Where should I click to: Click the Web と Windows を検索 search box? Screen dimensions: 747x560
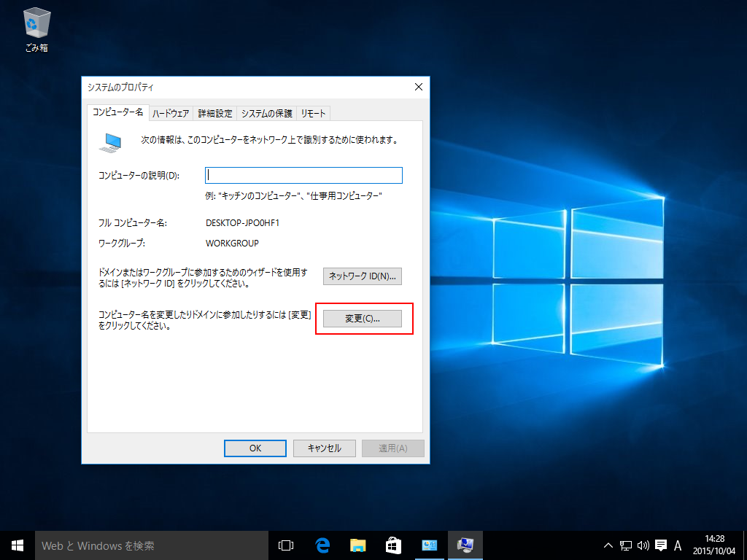click(152, 545)
